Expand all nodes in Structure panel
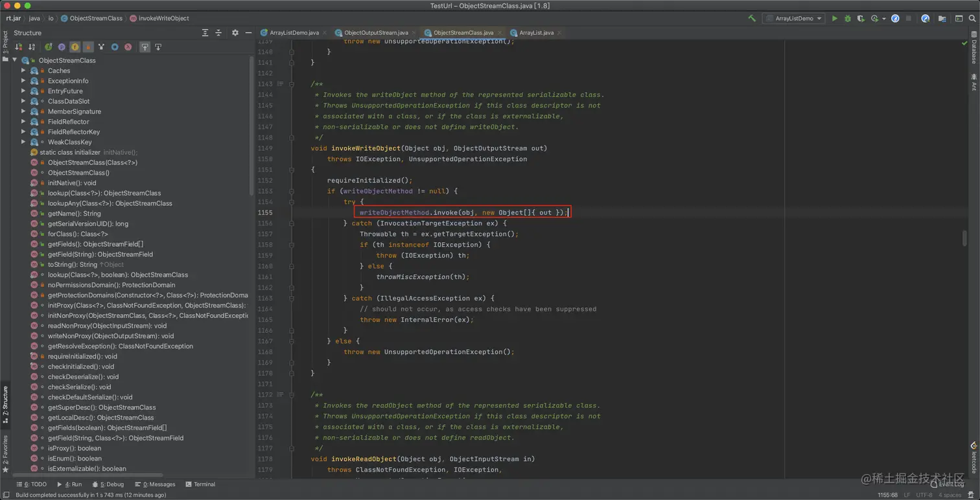The width and height of the screenshot is (980, 500). tap(205, 33)
